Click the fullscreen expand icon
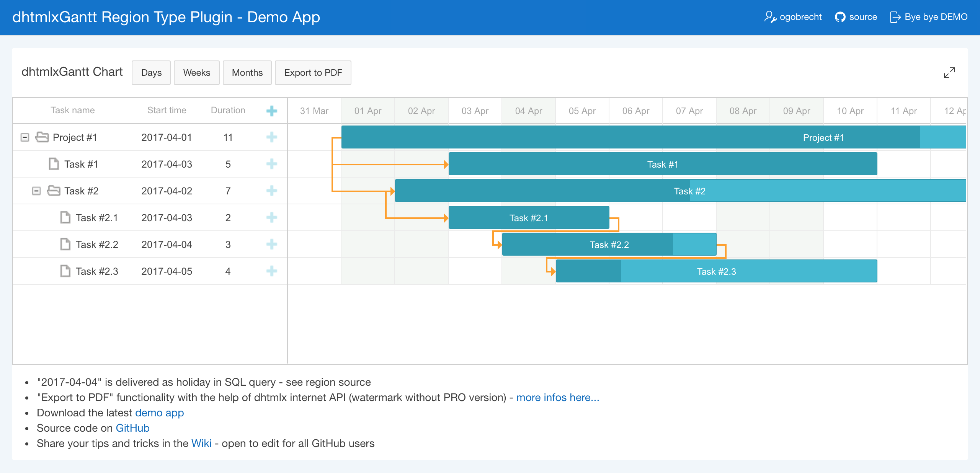Viewport: 980px width, 473px height. pyautogui.click(x=949, y=73)
